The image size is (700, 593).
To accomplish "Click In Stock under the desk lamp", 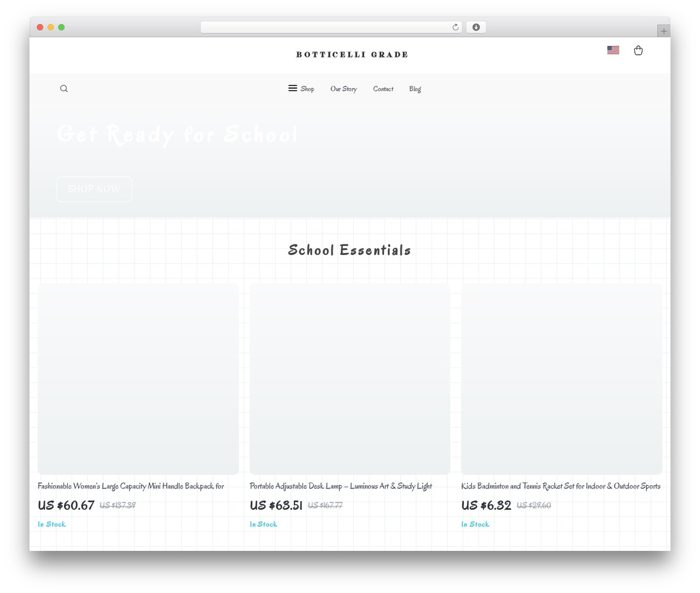I will click(x=264, y=524).
